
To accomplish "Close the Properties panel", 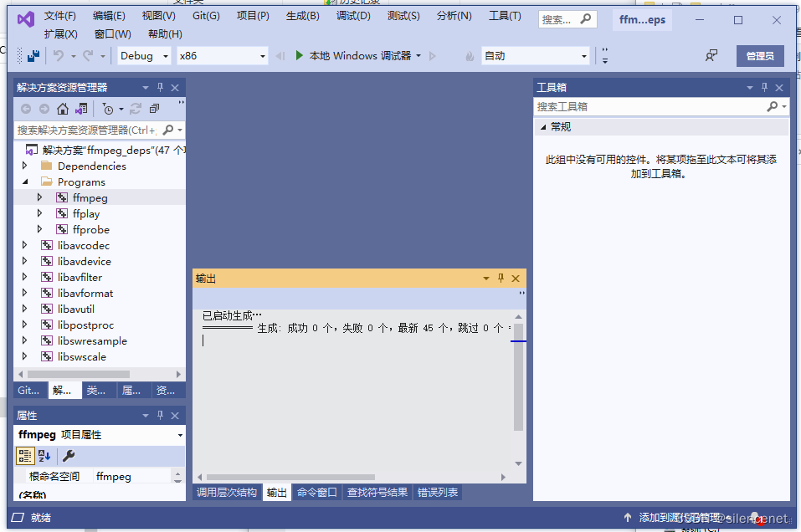I will (x=175, y=416).
